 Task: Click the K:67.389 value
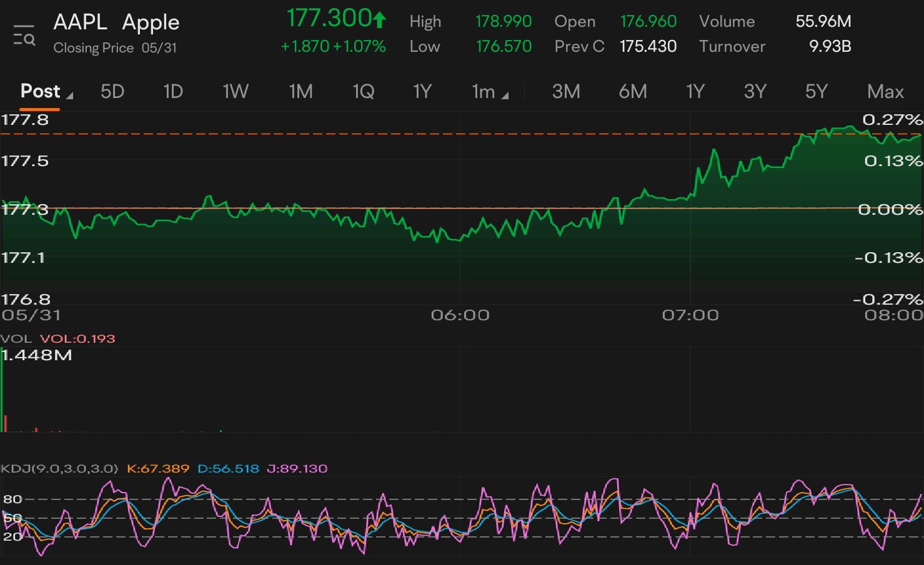pos(157,468)
